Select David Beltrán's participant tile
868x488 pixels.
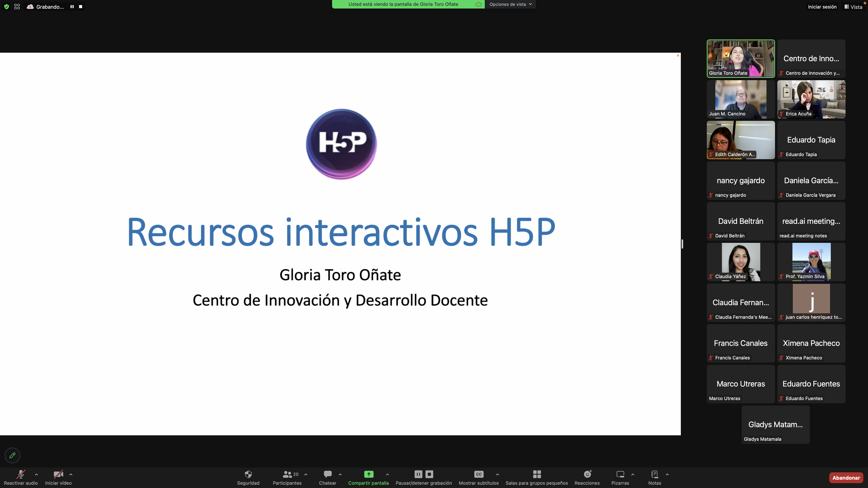point(741,222)
